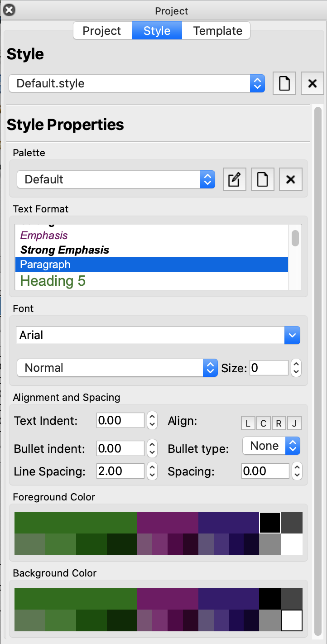
Task: Switch to the Project tab
Action: click(x=102, y=31)
